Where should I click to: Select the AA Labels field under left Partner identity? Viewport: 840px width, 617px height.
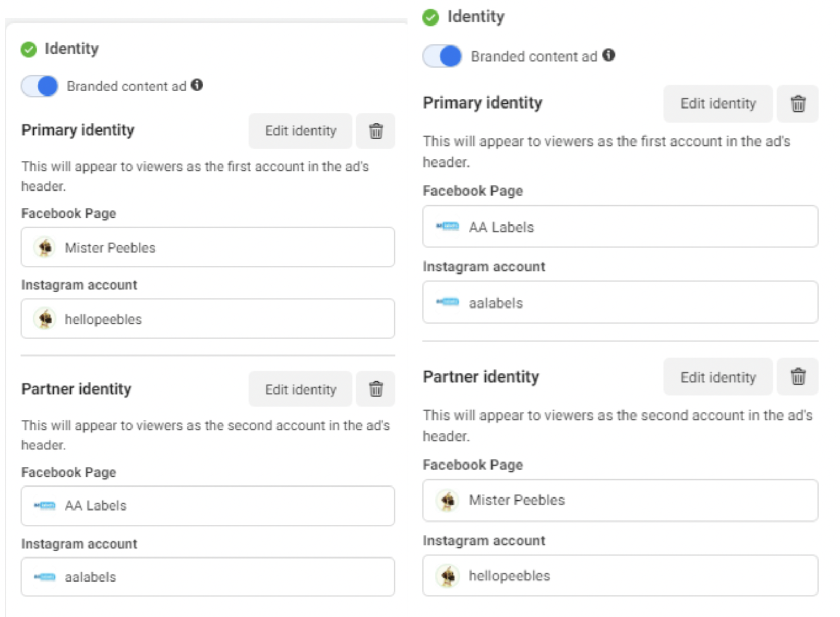208,505
